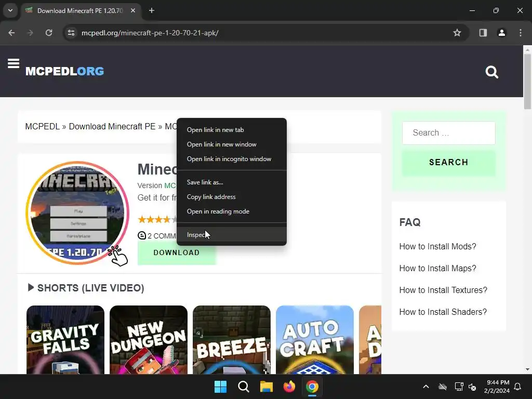
Task: Open the MCPEDL breadcrumb link
Action: click(x=43, y=127)
